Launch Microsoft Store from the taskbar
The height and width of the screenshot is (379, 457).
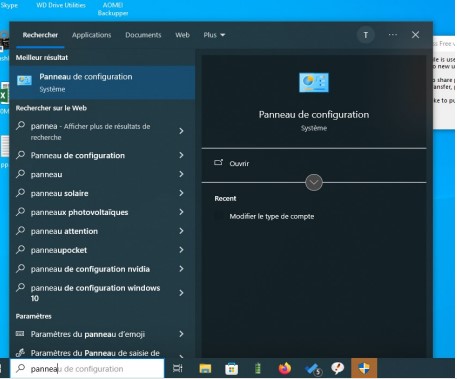[x=231, y=368]
